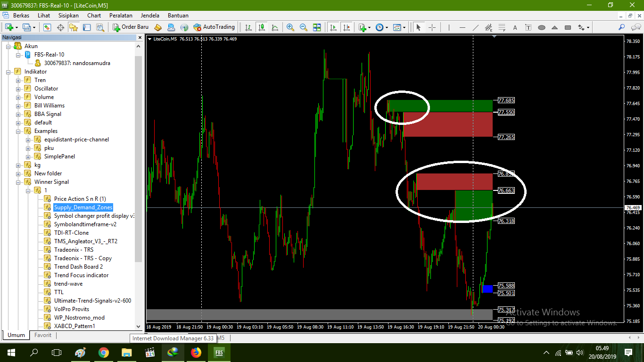
Task: Open Firefox from the taskbar
Action: 196,352
